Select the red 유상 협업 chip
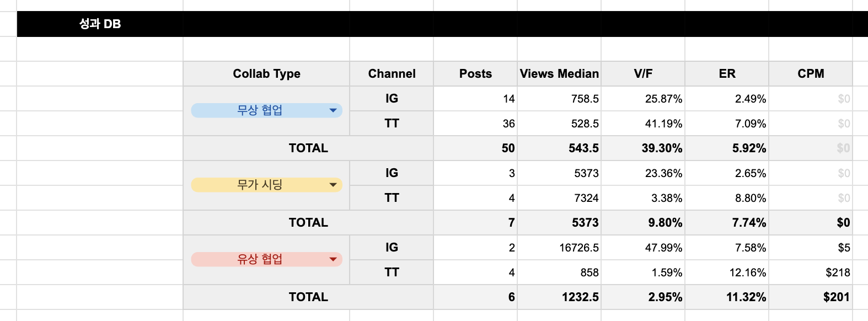Screen dimensions: 868x321 tap(259, 259)
